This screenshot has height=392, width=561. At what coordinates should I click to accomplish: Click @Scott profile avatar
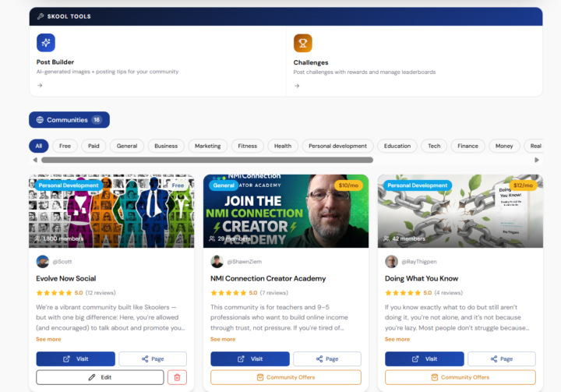[43, 262]
